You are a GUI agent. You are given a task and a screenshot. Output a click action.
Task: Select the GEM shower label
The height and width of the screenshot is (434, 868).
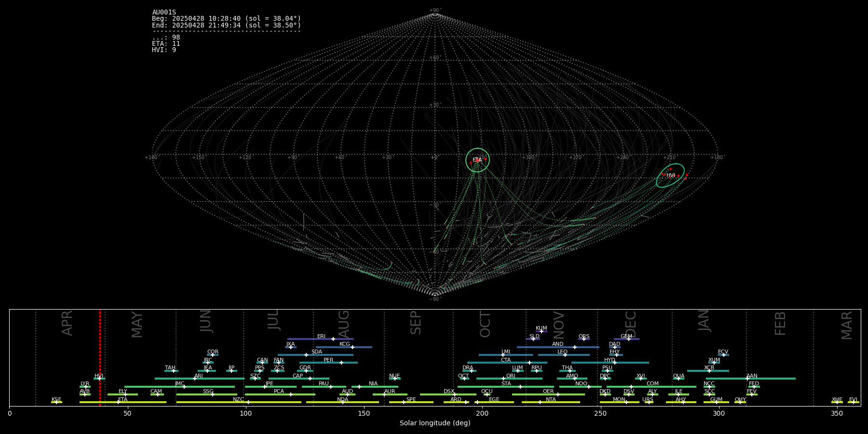tap(626, 337)
